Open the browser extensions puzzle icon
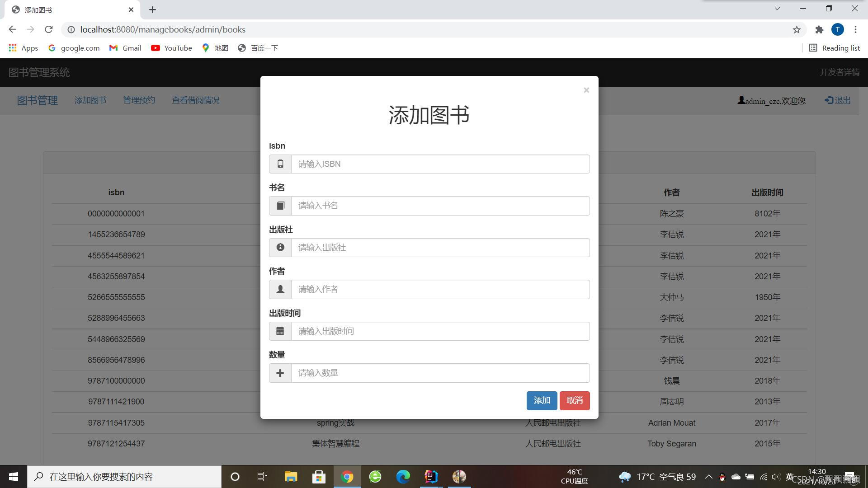The image size is (868, 488). [819, 30]
